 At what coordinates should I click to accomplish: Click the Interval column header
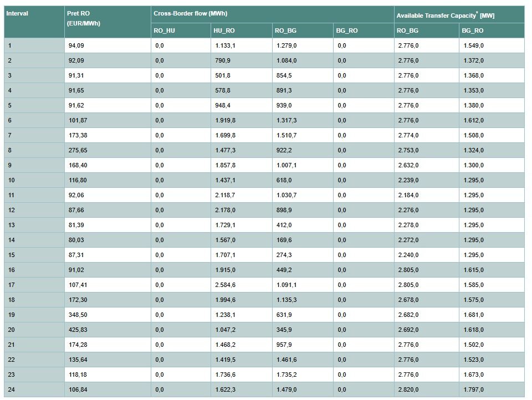[17, 13]
